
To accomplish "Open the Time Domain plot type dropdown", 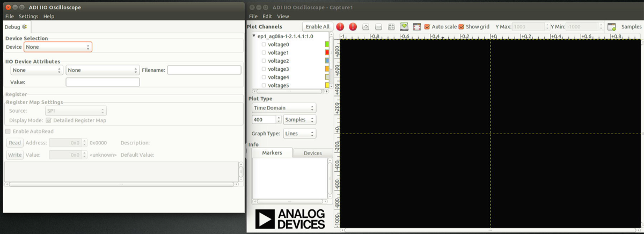I will [284, 108].
